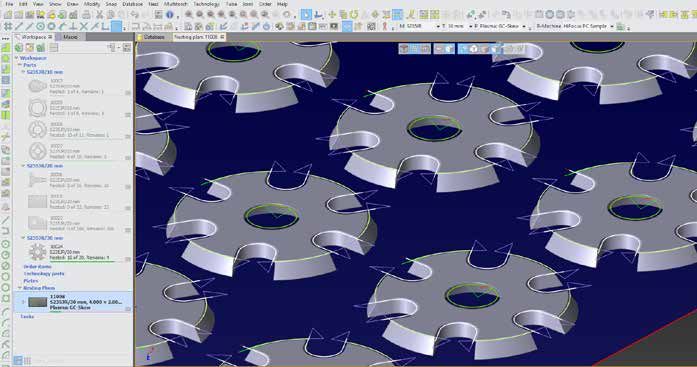The width and height of the screenshot is (697, 367).
Task: Click the blue info icon in toolbar
Action: coord(170,15)
